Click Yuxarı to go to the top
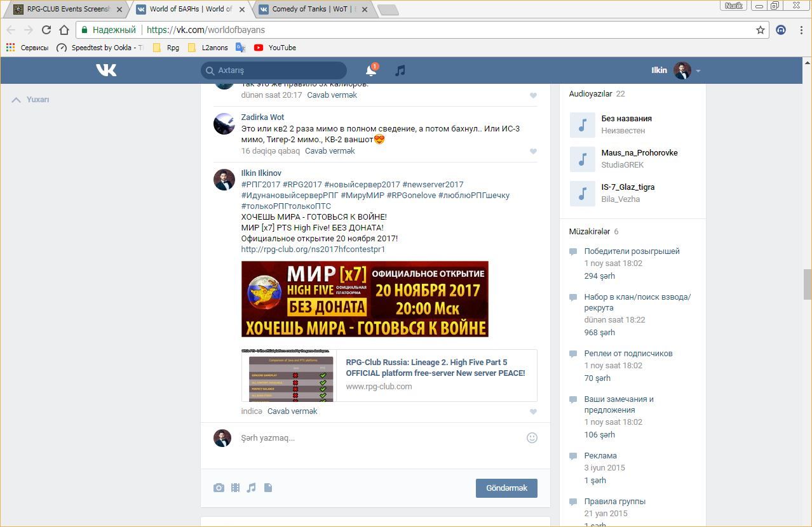Image resolution: width=812 pixels, height=527 pixels. [31, 100]
